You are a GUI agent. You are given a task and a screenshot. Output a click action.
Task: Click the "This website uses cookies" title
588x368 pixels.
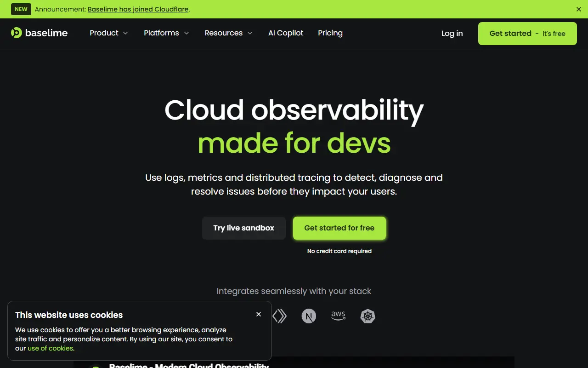pos(69,315)
